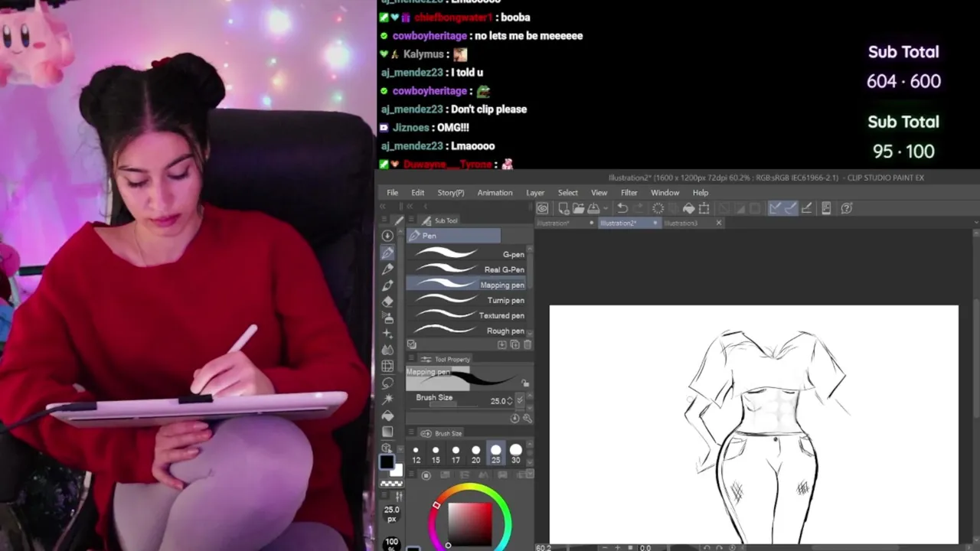This screenshot has height=551, width=980.
Task: Open the Layer menu
Action: pyautogui.click(x=535, y=193)
